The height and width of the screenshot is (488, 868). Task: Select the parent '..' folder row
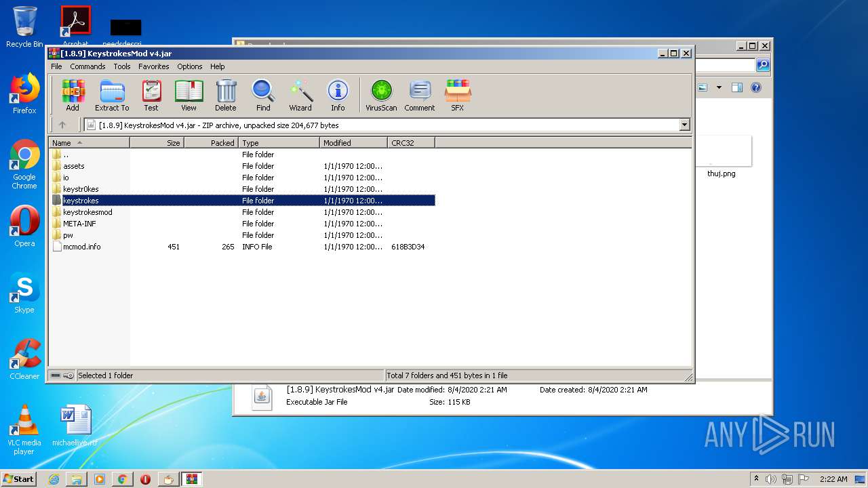coord(243,155)
